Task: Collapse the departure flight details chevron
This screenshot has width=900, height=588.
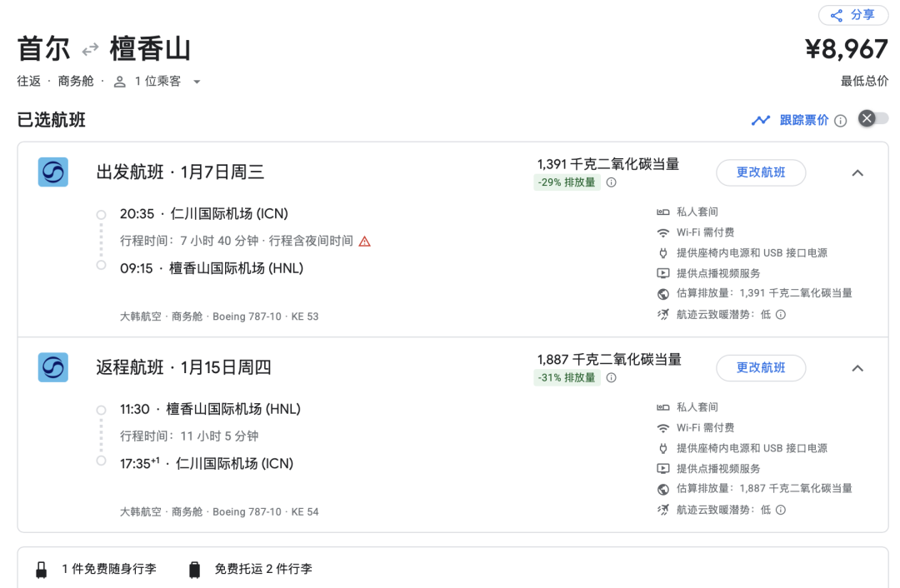Action: (x=857, y=172)
